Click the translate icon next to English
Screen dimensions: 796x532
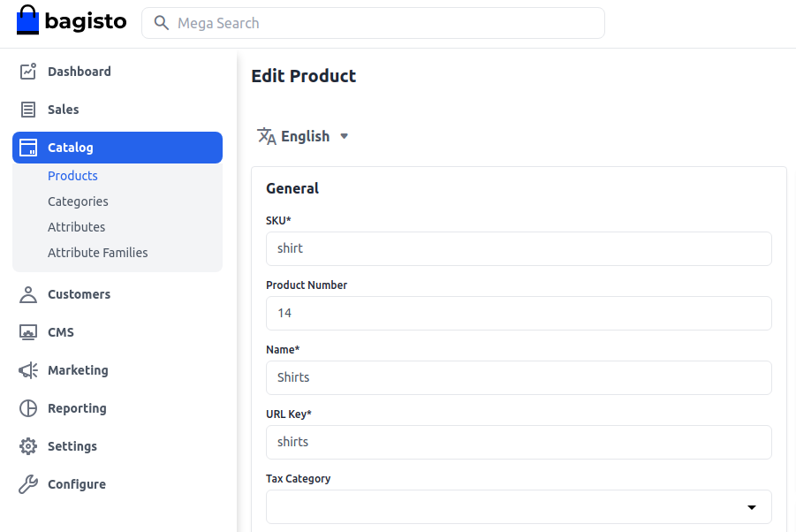point(266,136)
